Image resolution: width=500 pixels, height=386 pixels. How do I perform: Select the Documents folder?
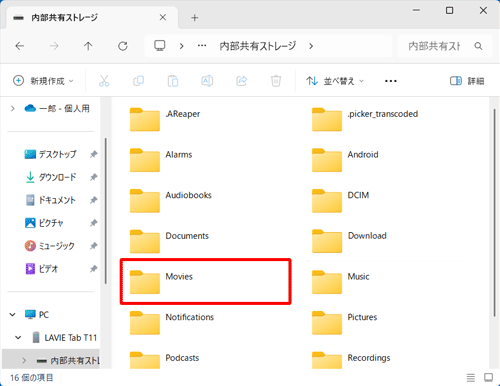[x=169, y=241]
